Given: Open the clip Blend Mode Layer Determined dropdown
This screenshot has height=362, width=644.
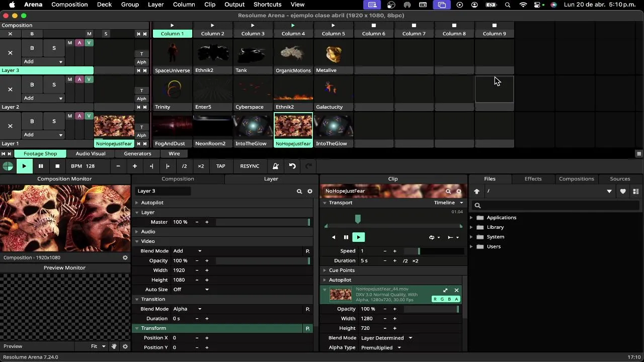Looking at the screenshot, I should [x=386, y=338].
